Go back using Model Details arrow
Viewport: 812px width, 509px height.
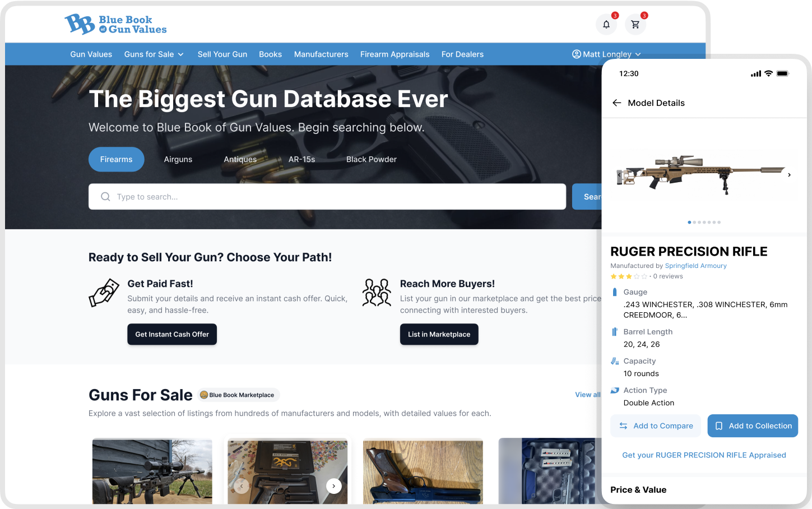click(x=617, y=103)
